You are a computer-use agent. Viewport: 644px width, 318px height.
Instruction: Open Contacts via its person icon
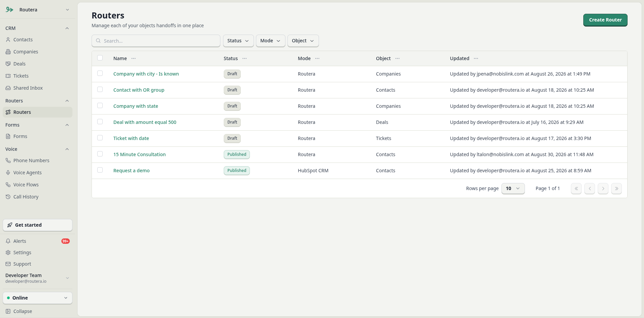point(8,40)
